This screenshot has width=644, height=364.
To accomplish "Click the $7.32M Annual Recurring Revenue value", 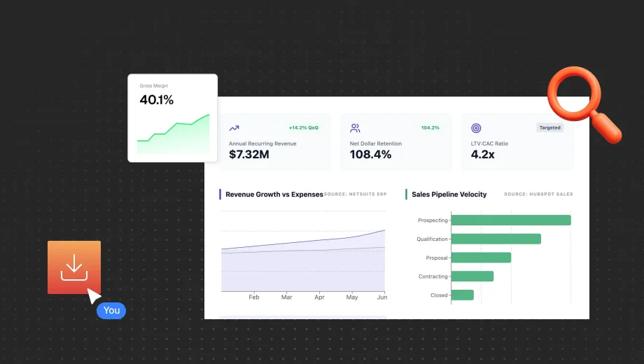I will click(249, 155).
